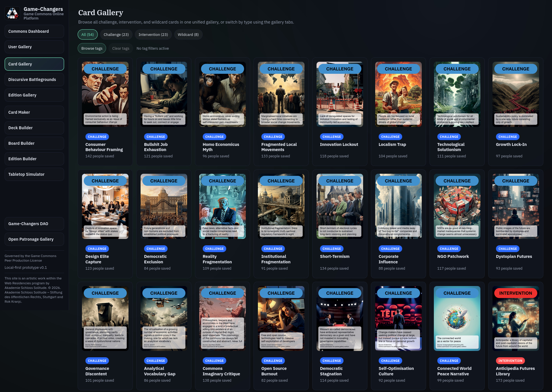Image resolution: width=552 pixels, height=392 pixels.
Task: Go to Edition Builder
Action: click(34, 159)
